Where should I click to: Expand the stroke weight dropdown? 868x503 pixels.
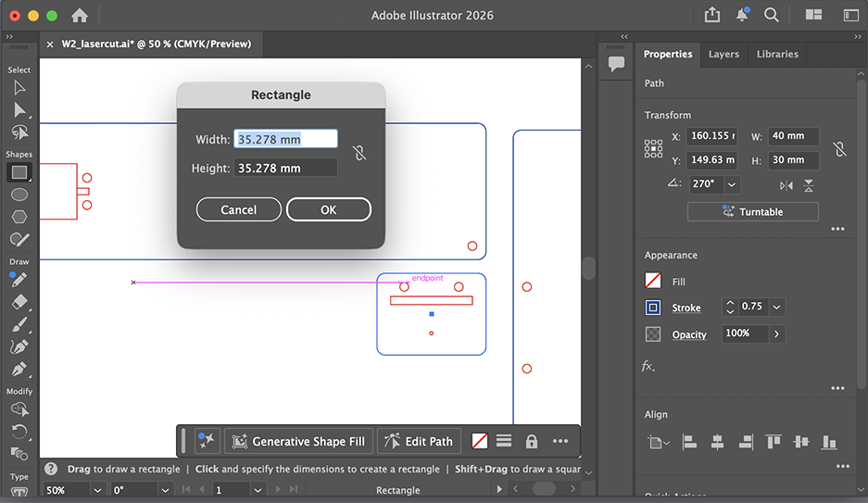[777, 308]
